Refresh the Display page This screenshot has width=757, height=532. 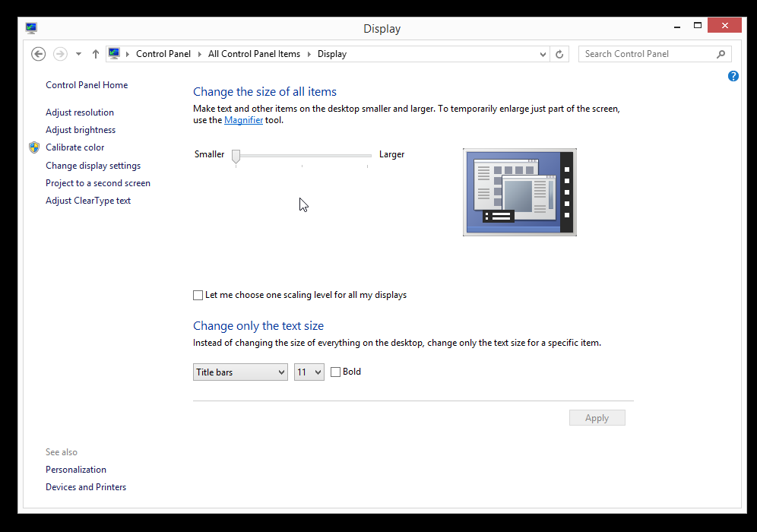559,54
